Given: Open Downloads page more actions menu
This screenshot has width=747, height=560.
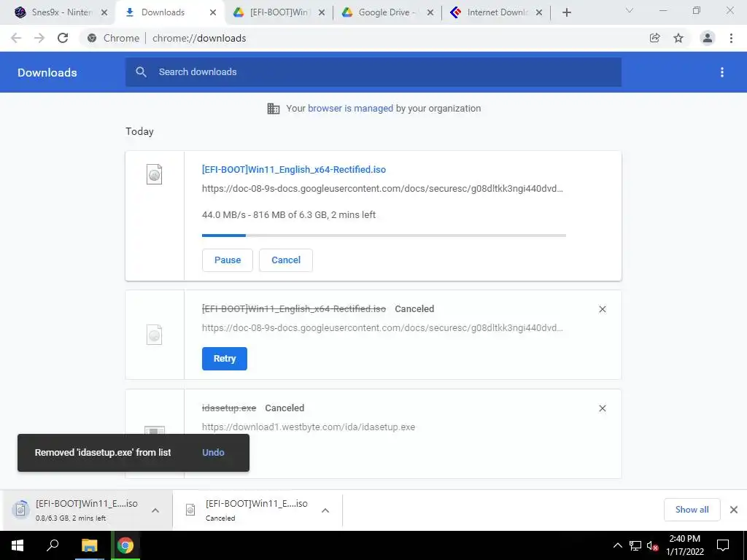Looking at the screenshot, I should pos(722,72).
